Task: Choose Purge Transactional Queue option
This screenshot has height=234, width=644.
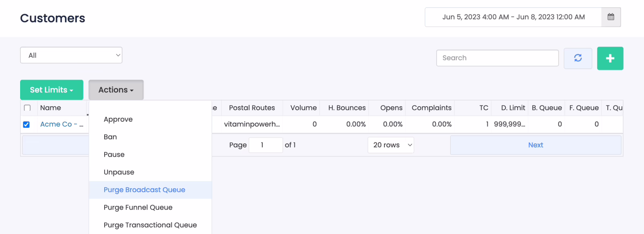Action: 150,225
